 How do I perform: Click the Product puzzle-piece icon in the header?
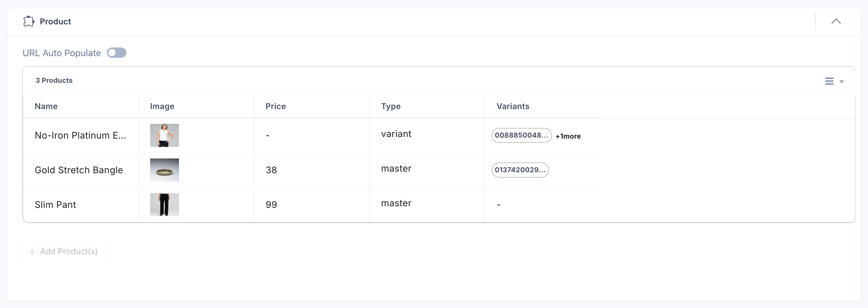[x=29, y=21]
